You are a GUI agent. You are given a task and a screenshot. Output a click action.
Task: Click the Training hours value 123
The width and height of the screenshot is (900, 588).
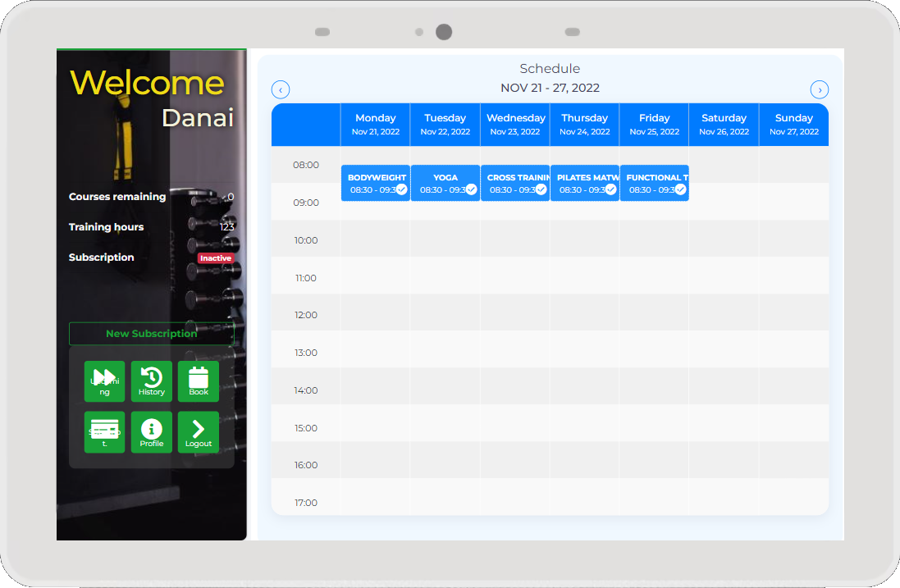pos(226,227)
